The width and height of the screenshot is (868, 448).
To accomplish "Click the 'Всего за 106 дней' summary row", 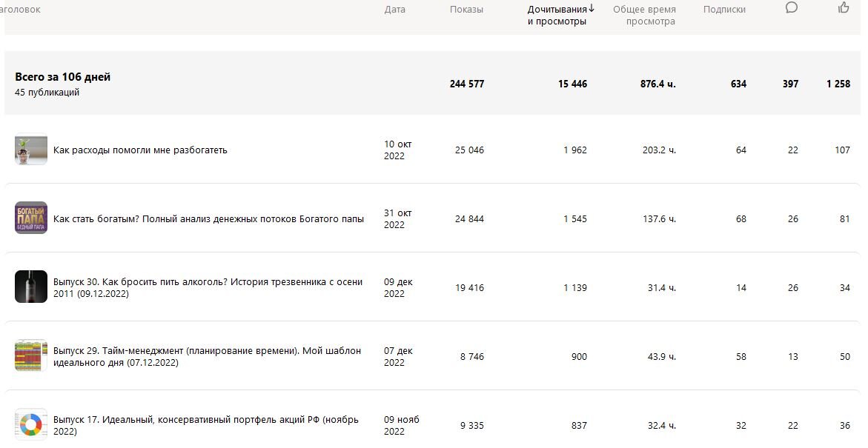I will tap(63, 77).
